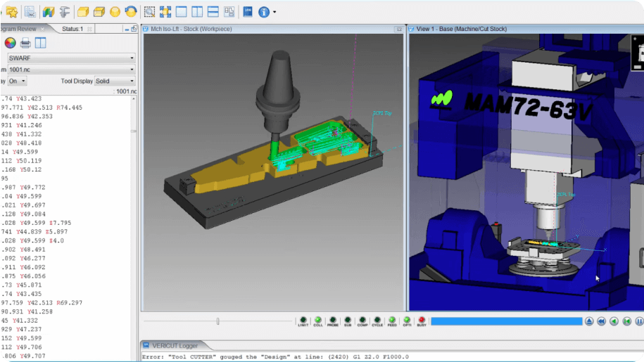The width and height of the screenshot is (644, 362).
Task: Toggle the FEED indicator light
Action: point(392,320)
